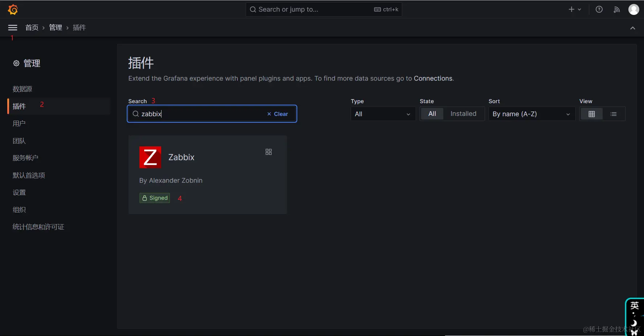644x336 pixels.
Task: Click the Signed badge
Action: [155, 198]
